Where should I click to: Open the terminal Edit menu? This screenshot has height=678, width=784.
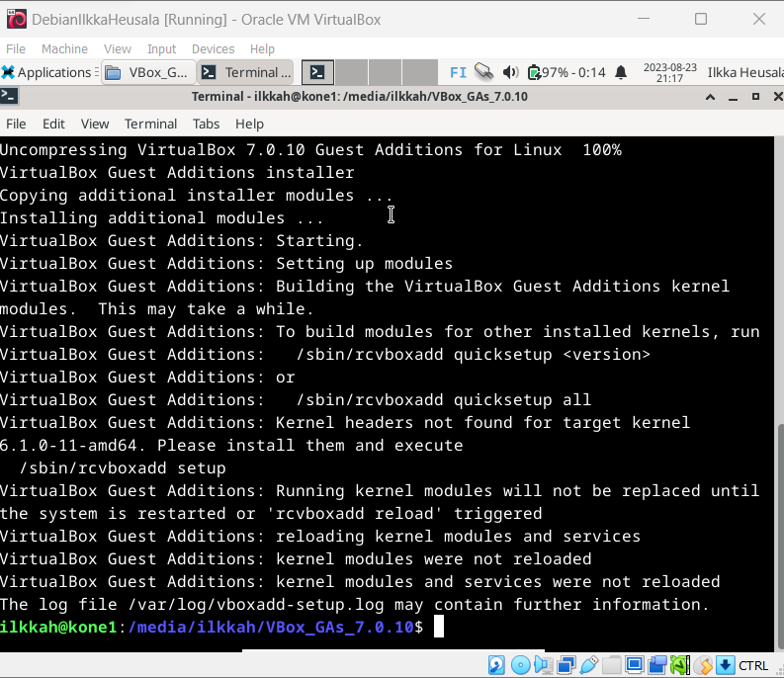(x=53, y=124)
